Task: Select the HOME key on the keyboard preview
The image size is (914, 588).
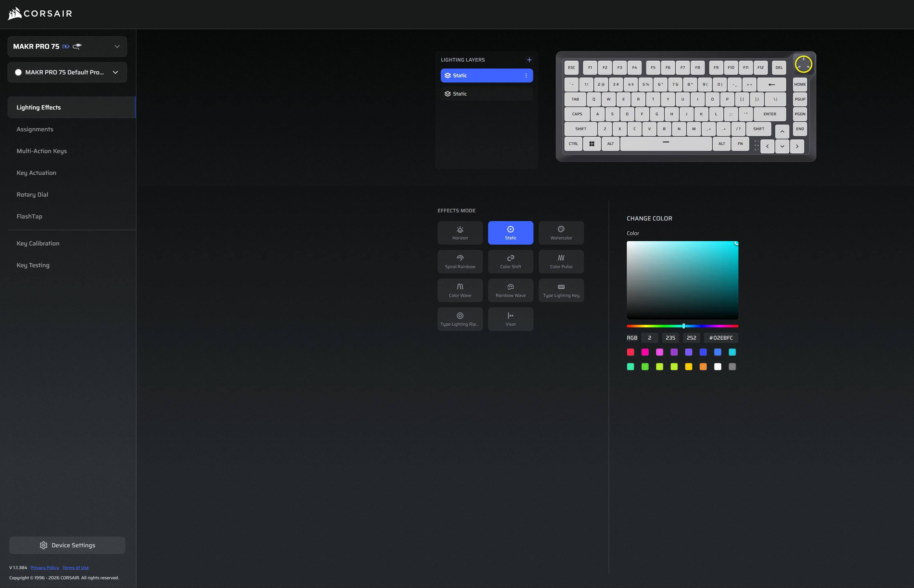Action: (800, 85)
